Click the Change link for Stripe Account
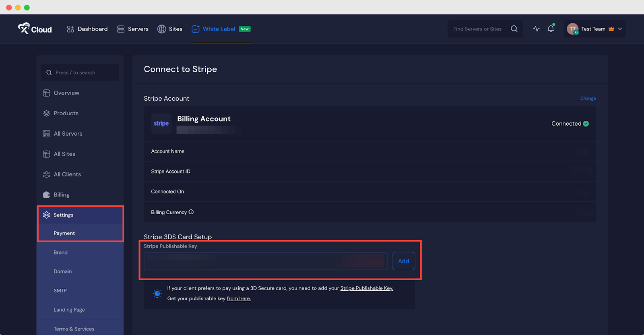644x335 pixels. (x=588, y=98)
